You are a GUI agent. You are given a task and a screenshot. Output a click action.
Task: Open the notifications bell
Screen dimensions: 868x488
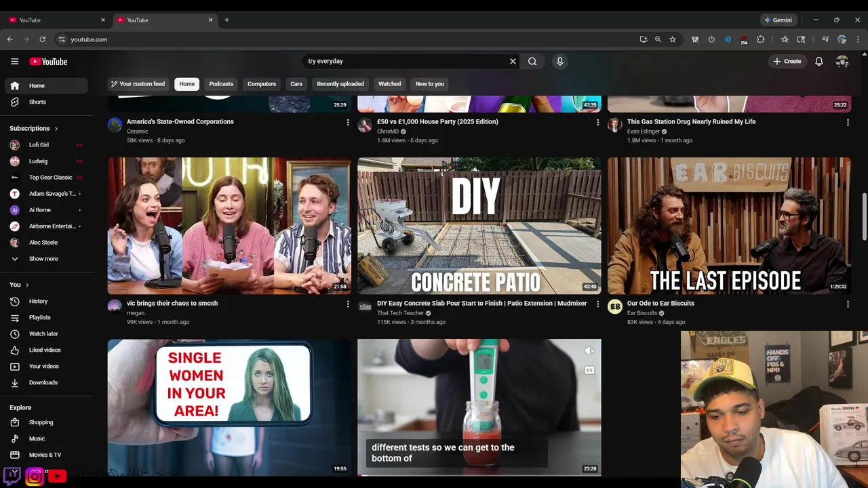pos(819,61)
